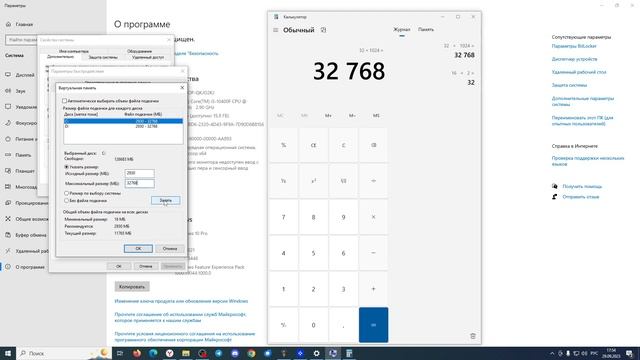Close the Virtual Memory dialog
Viewport: 640px width, 360px height.
pyautogui.click(x=182, y=88)
